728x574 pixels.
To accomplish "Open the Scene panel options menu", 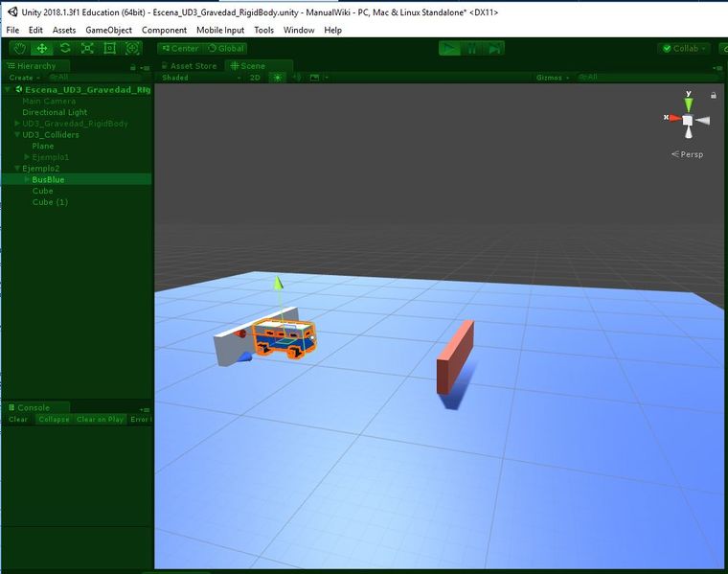I will pyautogui.click(x=718, y=68).
